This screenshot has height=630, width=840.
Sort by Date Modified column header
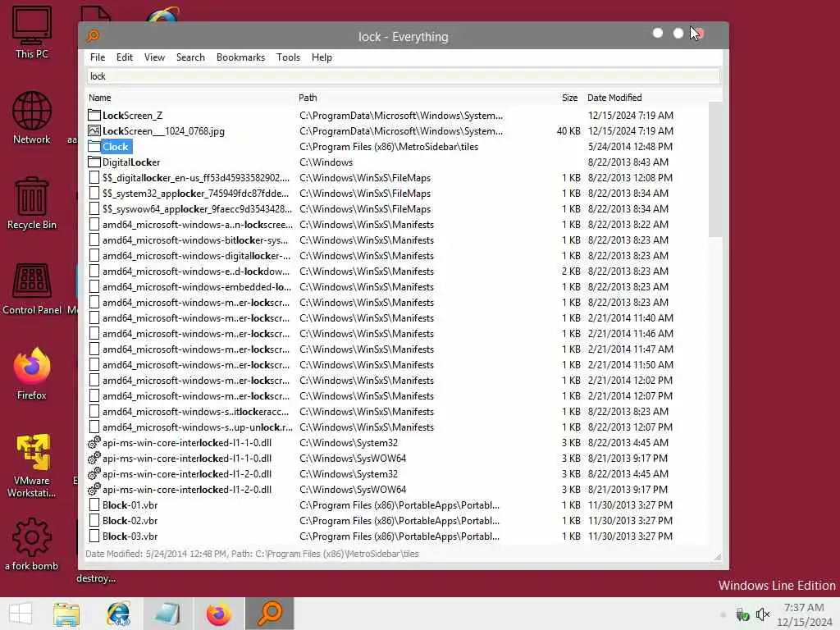pos(614,98)
